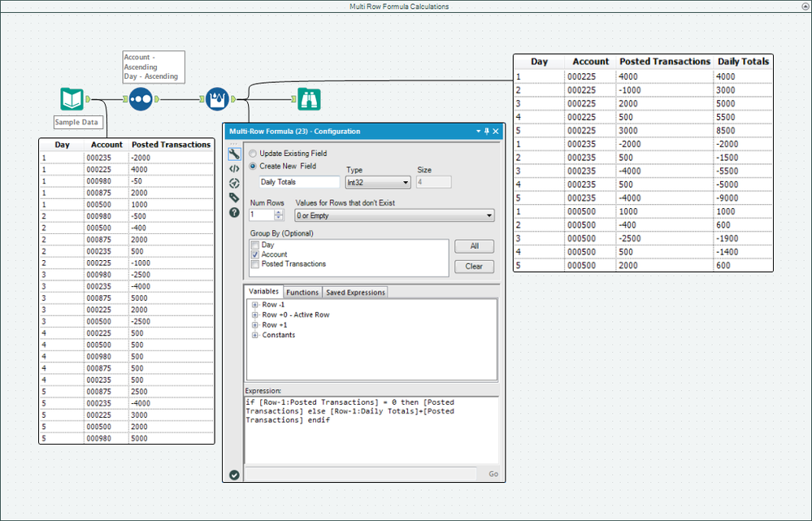This screenshot has height=521, width=812.
Task: Expand the Constants tree node
Action: (255, 335)
